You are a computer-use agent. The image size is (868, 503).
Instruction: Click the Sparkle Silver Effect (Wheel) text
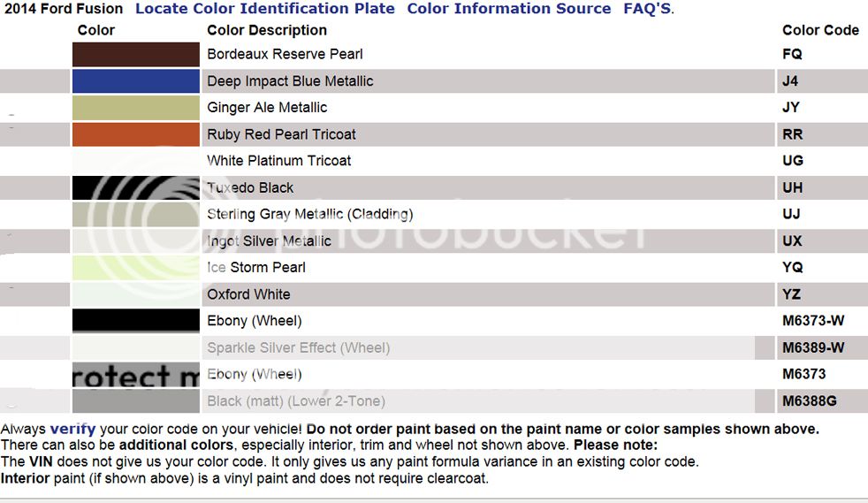pyautogui.click(x=299, y=347)
